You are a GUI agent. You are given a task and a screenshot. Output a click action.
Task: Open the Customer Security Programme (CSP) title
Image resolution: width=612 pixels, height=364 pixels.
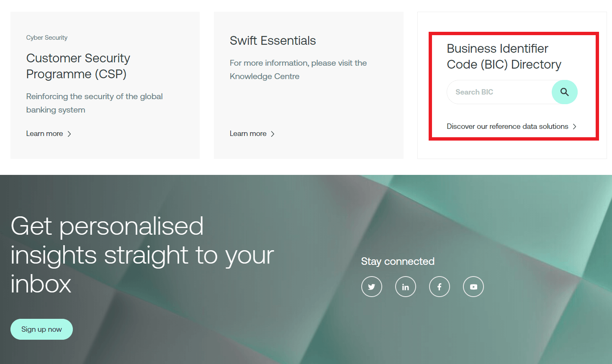tap(78, 66)
